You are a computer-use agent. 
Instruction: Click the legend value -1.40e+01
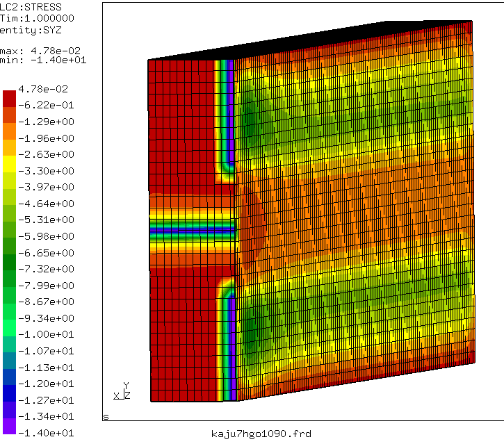46,433
